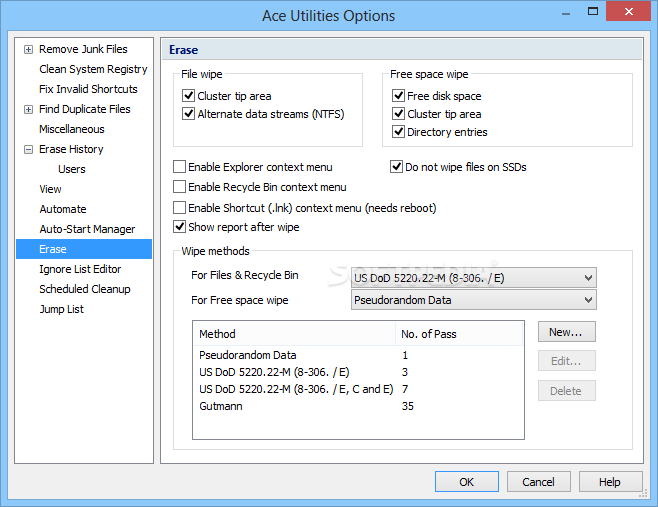The width and height of the screenshot is (658, 507).
Task: Expand the Remove Junk Files tree node
Action: pyautogui.click(x=28, y=50)
